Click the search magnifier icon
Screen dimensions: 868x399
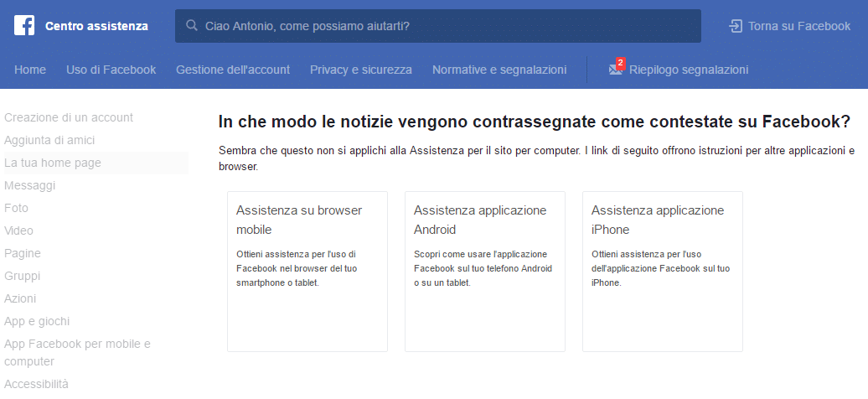click(x=192, y=25)
